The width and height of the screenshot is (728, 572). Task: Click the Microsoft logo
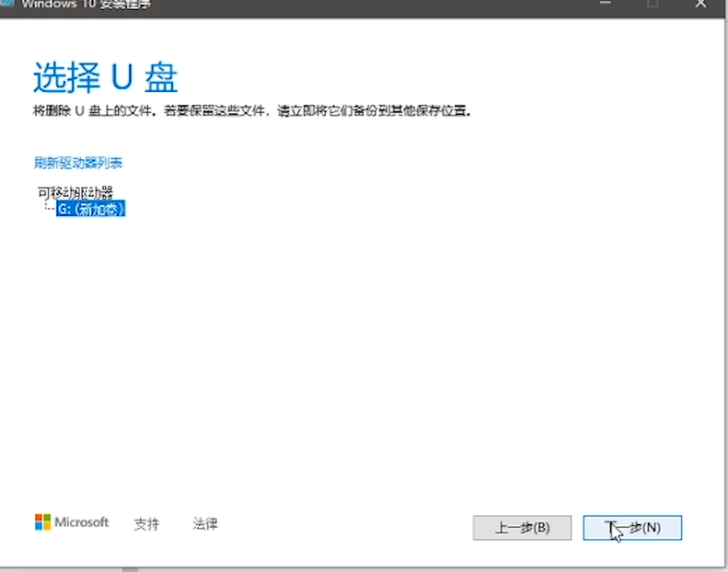click(72, 522)
